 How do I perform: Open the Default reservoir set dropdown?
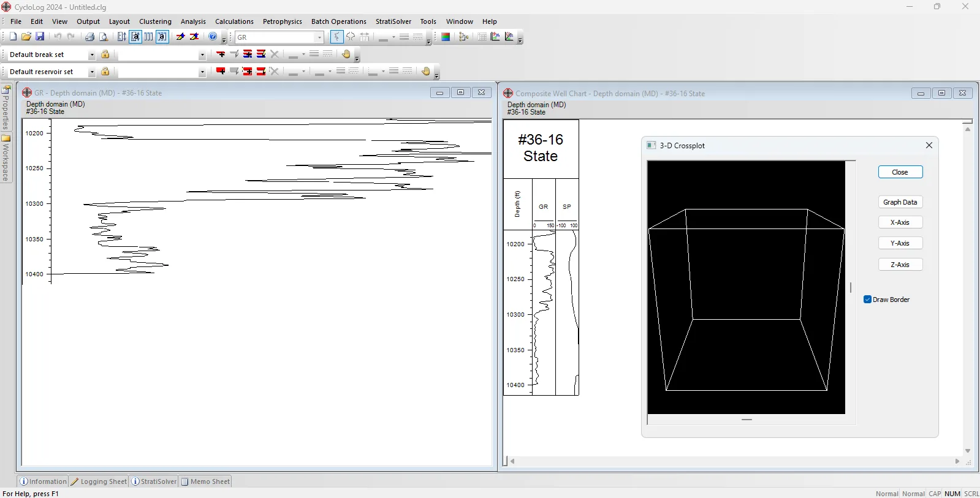[x=92, y=72]
